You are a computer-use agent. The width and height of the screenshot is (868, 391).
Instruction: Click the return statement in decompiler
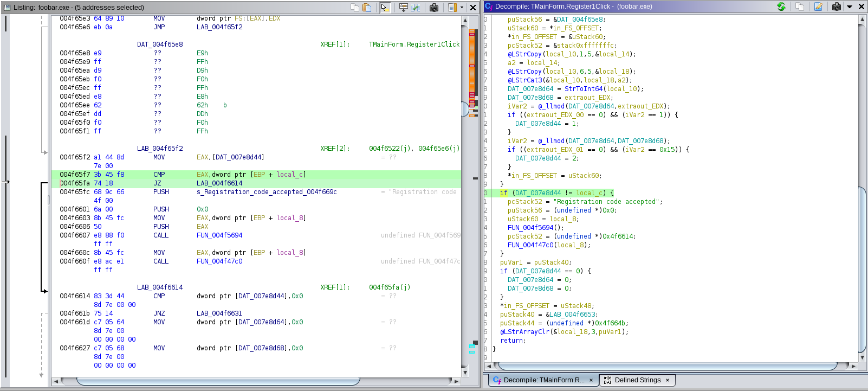[513, 341]
